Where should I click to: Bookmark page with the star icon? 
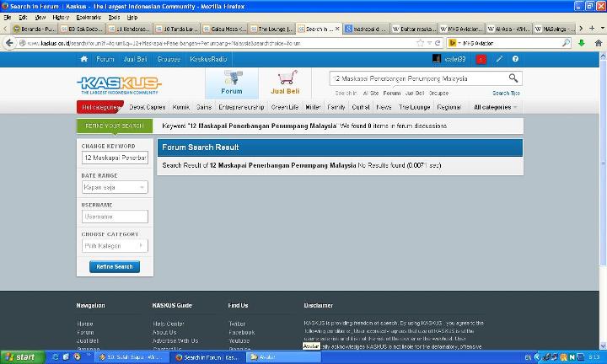421,43
